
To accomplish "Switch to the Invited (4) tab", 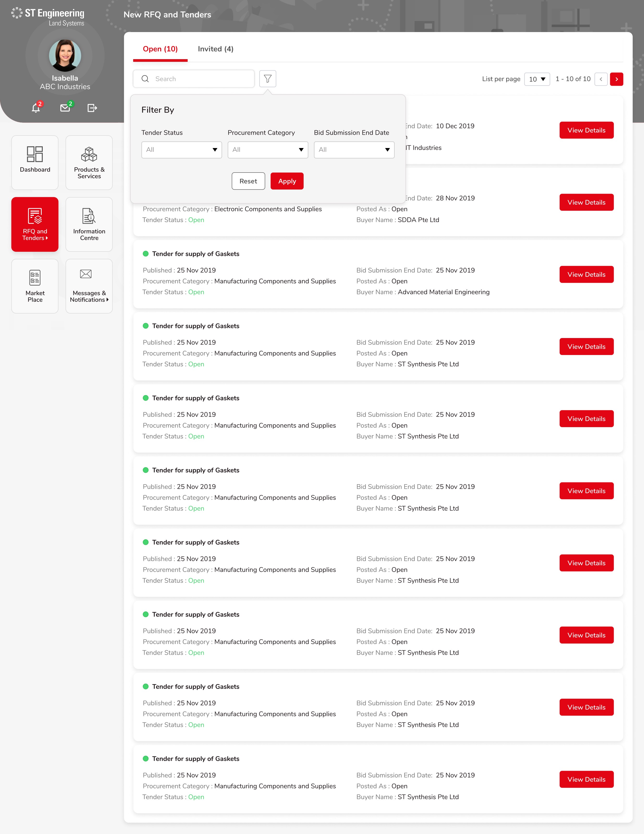I will (216, 49).
